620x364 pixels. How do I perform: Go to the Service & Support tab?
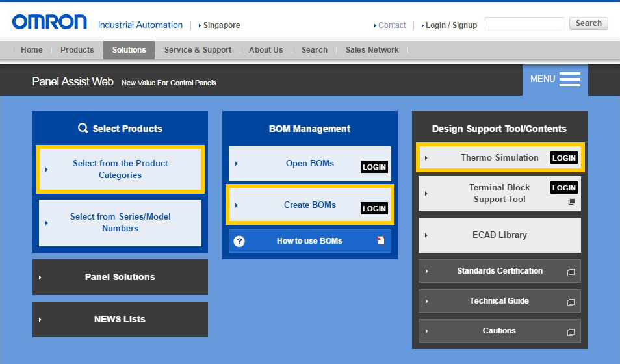(x=198, y=50)
